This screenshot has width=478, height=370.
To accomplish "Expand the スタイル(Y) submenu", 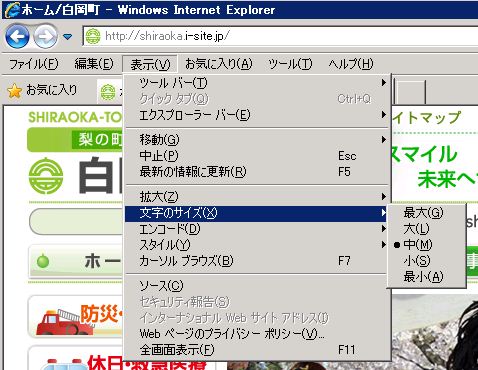I will click(257, 245).
